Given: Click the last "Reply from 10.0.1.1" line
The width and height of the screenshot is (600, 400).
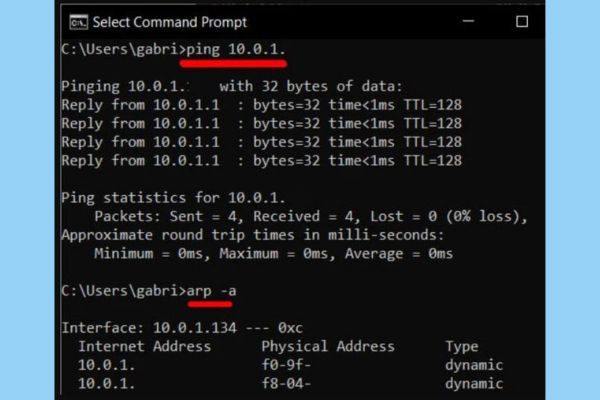Looking at the screenshot, I should pos(261,160).
